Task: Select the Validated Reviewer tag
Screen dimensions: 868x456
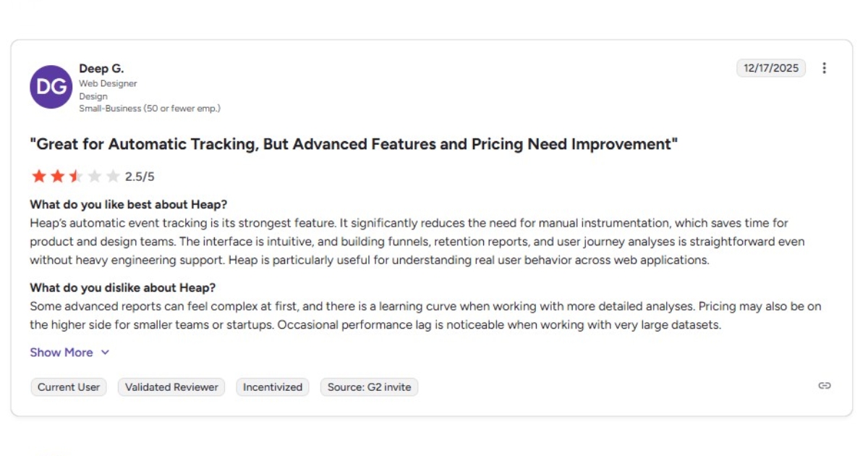Action: (171, 387)
